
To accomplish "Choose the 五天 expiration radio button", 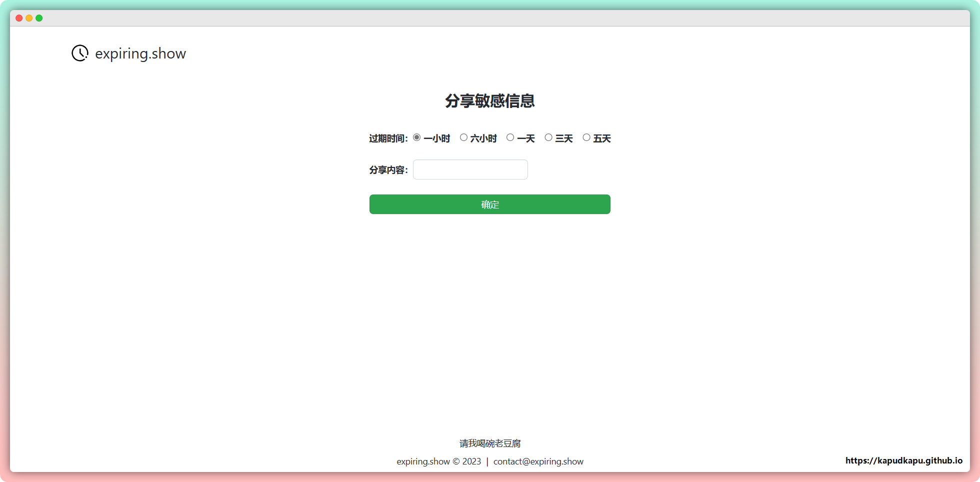I will tap(586, 137).
